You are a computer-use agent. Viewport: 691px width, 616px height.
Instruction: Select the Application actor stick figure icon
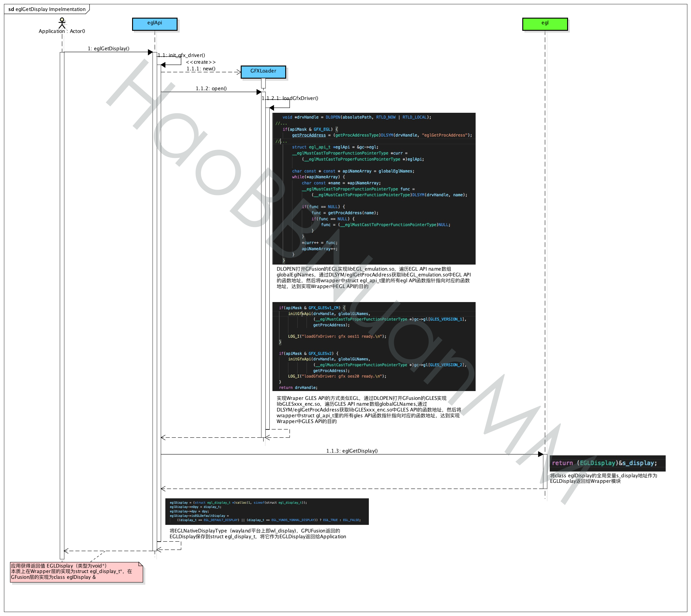point(62,23)
